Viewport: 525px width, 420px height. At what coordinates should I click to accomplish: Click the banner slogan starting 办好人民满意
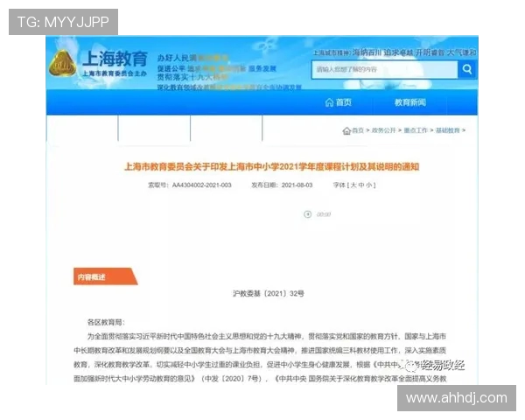192,58
